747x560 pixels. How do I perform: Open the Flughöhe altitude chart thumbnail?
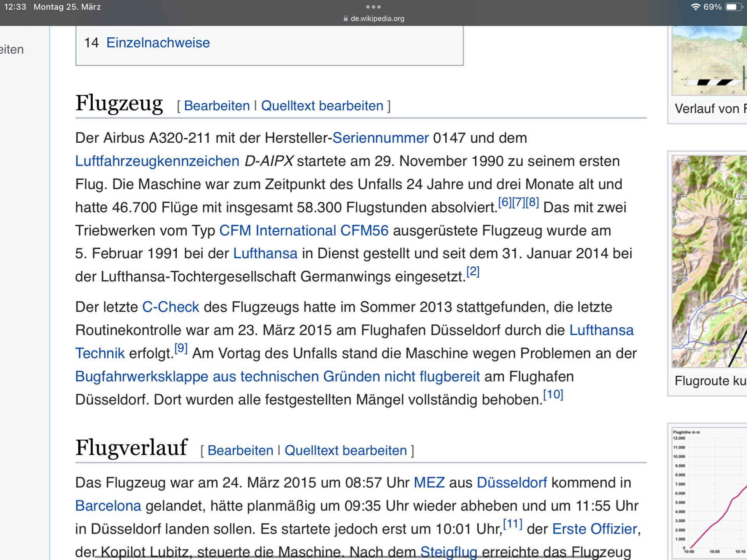pos(709,492)
